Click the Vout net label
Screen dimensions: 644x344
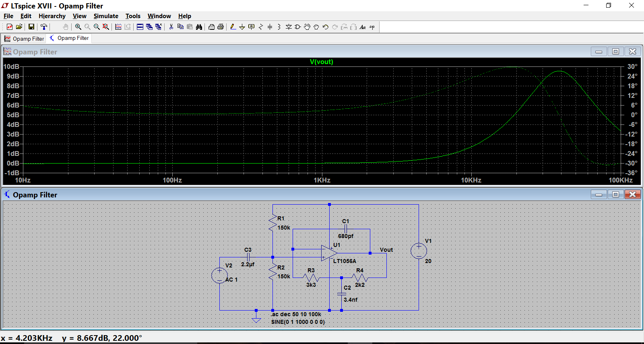[386, 250]
